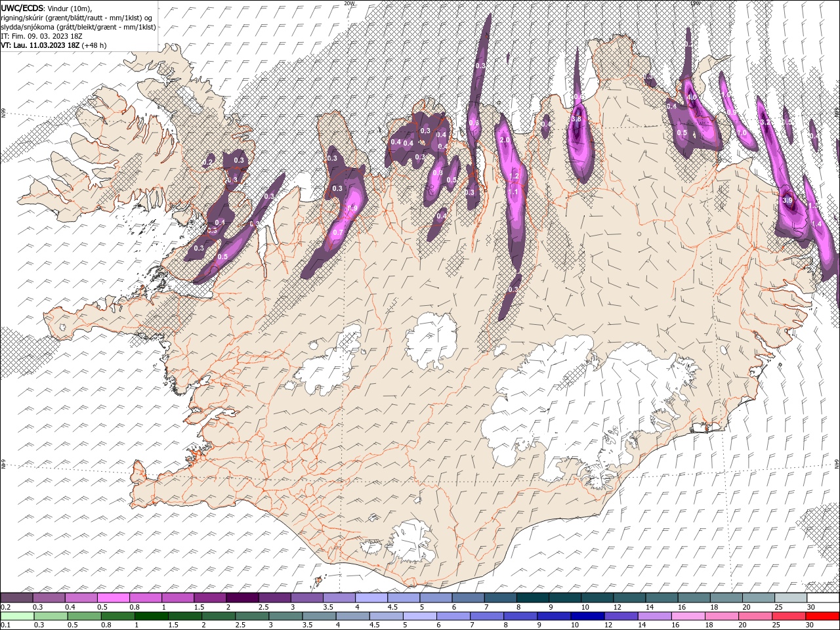Click the '3.9' precipitation value on the east coast

point(788,200)
